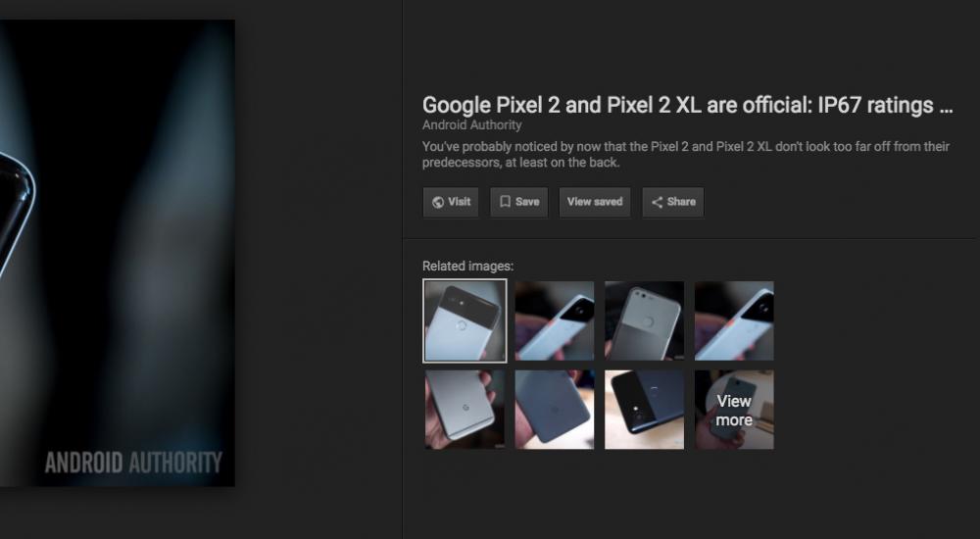Click the Android Authority watermark on preview image
This screenshot has height=539, width=980.
click(133, 463)
